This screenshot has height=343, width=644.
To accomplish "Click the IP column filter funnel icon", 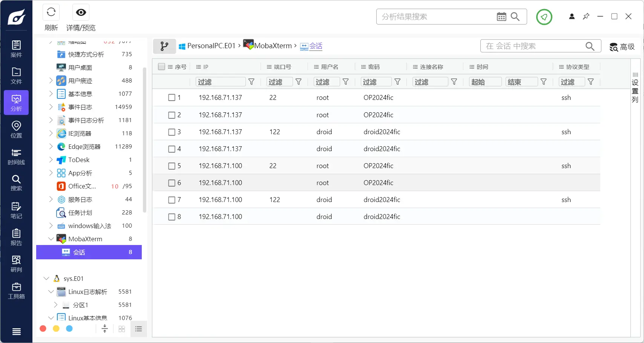I will pos(251,82).
